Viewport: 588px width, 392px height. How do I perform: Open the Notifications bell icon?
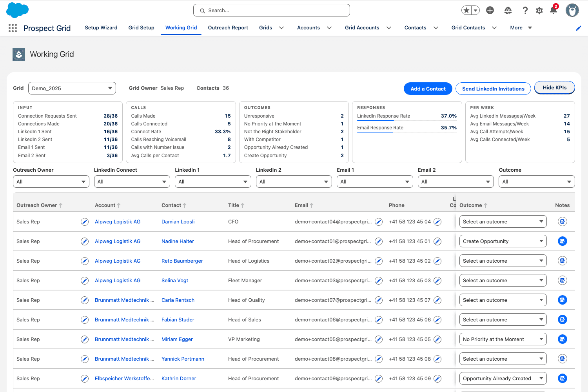pos(554,10)
